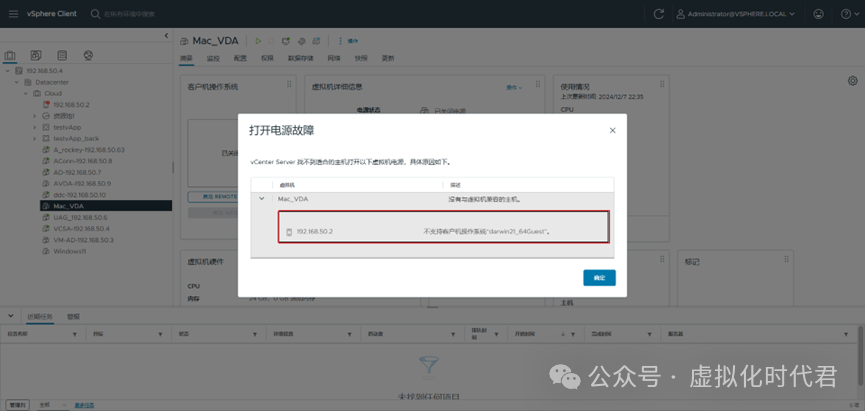
Task: Collapse the Datacenter tree node
Action: tap(17, 82)
